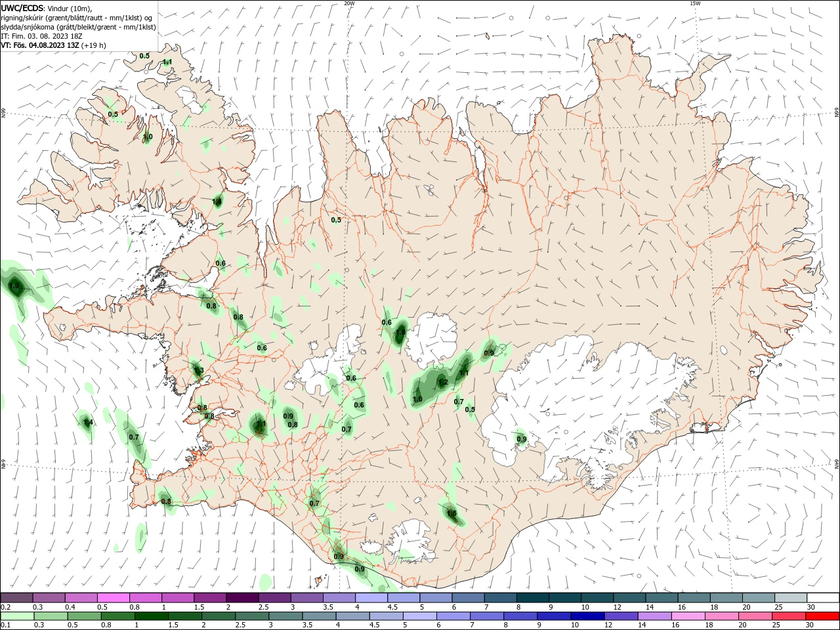Image resolution: width=840 pixels, height=630 pixels.
Task: Choose the medium green 0.5 rain swatch
Action: pyautogui.click(x=84, y=616)
